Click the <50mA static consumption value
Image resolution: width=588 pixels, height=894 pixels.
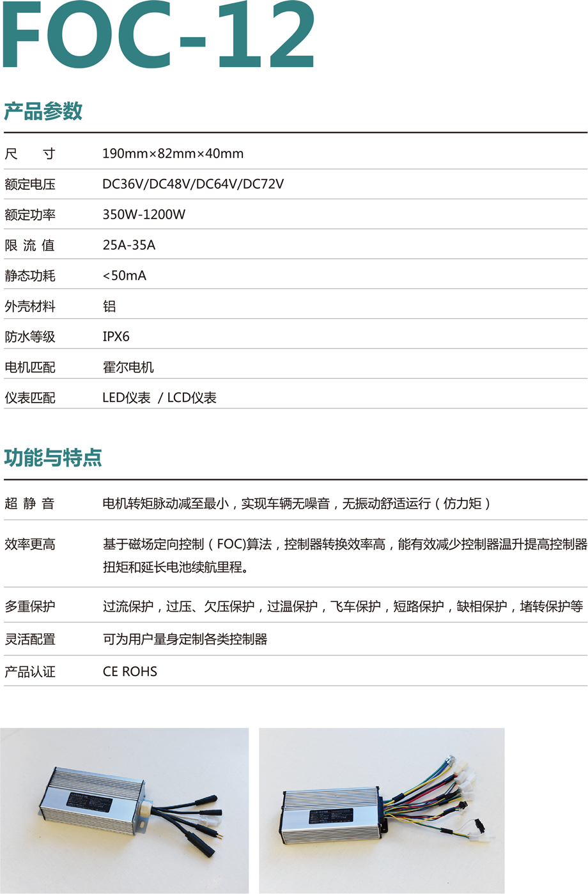point(124,275)
